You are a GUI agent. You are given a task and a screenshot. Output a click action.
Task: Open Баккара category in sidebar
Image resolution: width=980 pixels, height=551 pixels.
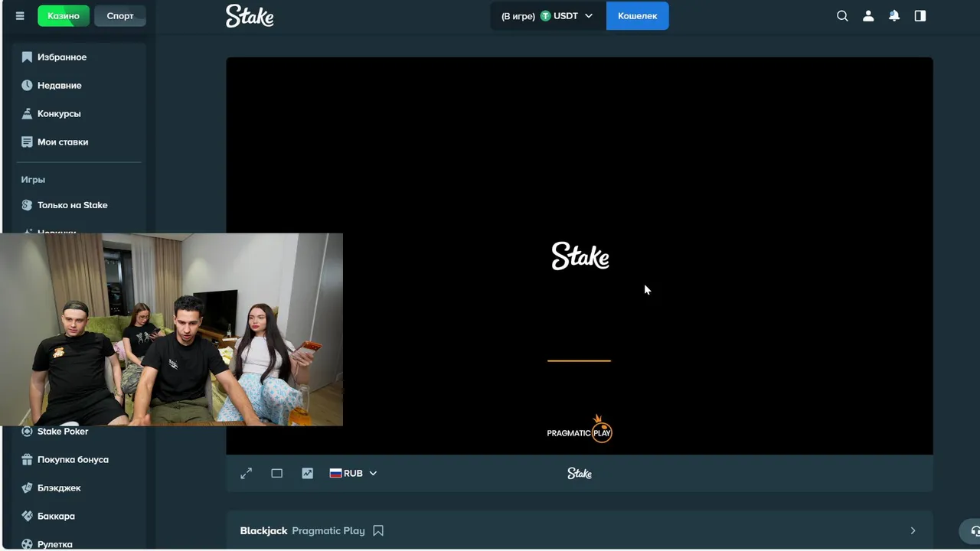coord(80,517)
